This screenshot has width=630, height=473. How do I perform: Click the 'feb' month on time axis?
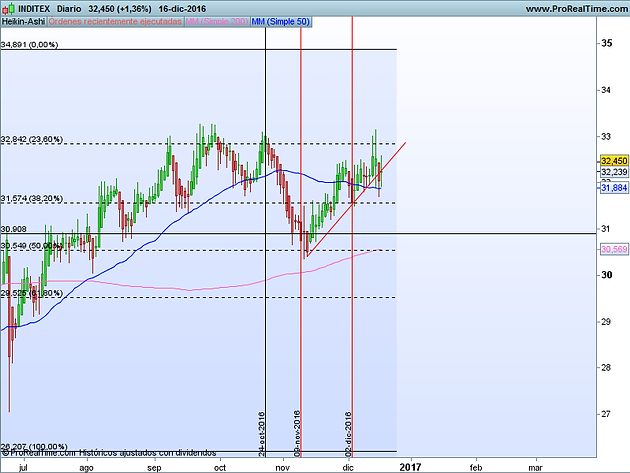pos(476,467)
